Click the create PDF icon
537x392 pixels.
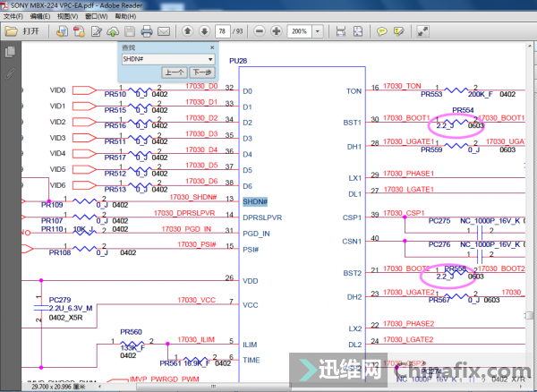(x=79, y=31)
